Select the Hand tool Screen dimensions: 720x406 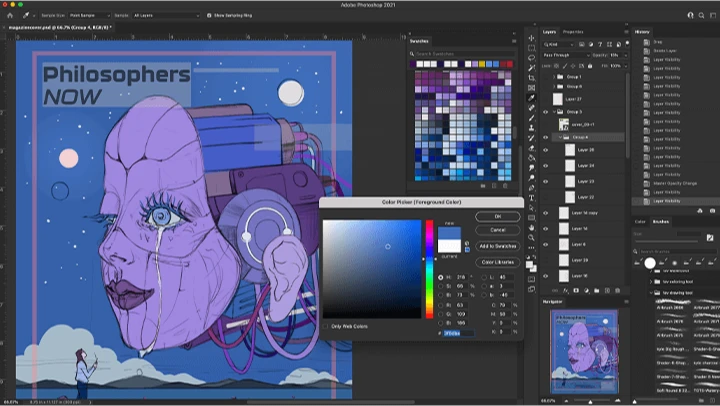tap(531, 228)
